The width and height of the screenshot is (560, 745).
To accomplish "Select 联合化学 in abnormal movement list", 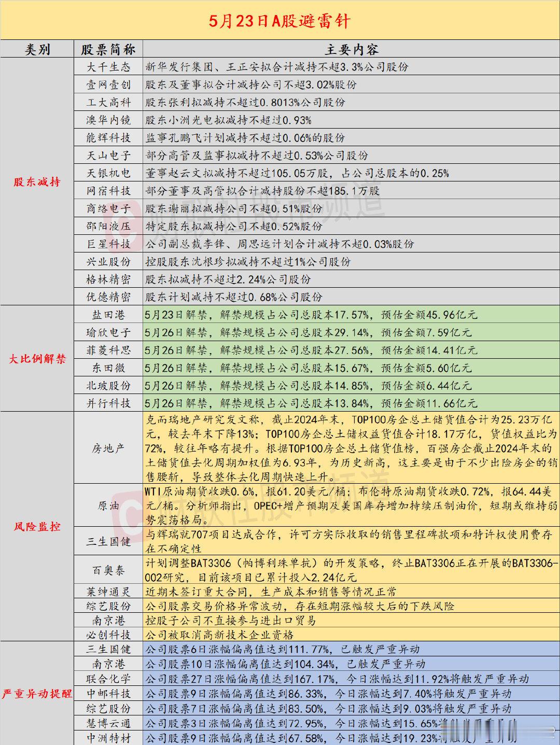I will [x=108, y=679].
